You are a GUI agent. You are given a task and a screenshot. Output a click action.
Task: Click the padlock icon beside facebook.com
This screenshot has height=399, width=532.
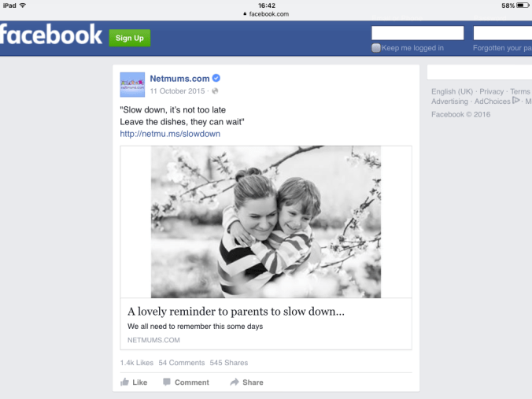tap(245, 14)
